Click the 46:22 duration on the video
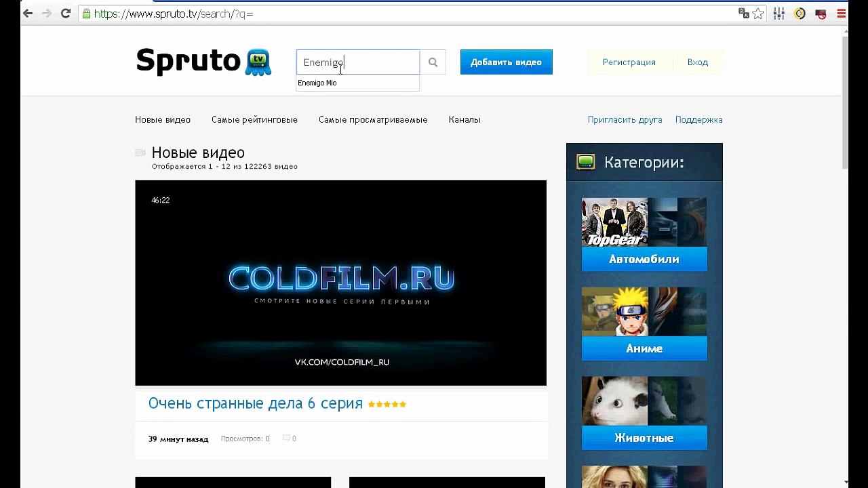 coord(161,201)
